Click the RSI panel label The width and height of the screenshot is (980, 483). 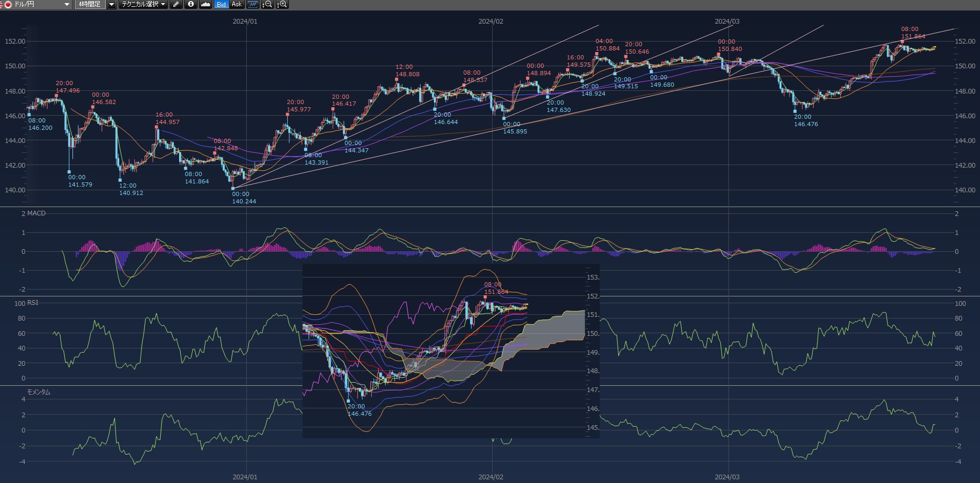click(x=33, y=303)
